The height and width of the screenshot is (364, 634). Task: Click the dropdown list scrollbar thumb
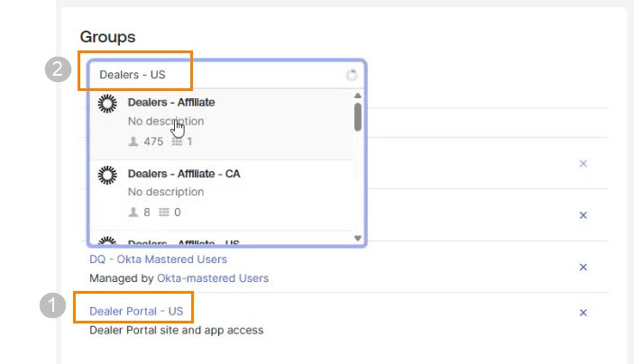[x=358, y=116]
